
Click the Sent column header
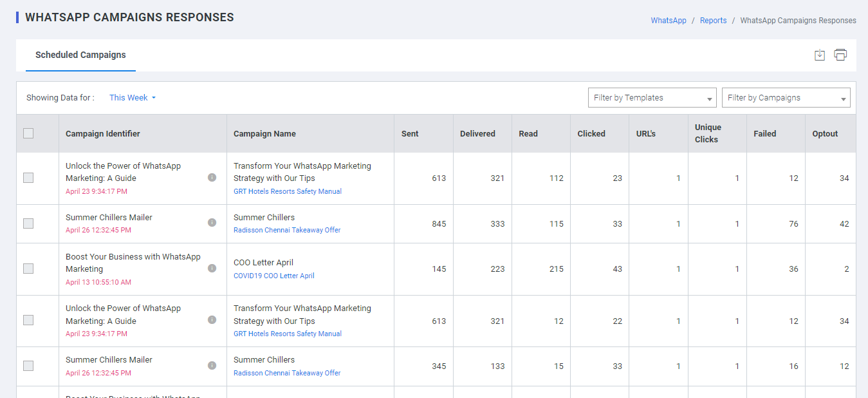[410, 134]
